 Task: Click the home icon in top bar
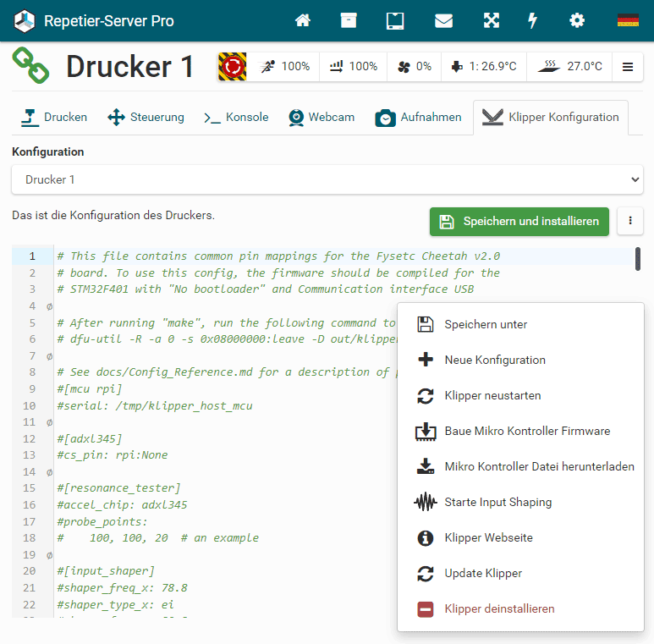coord(303,21)
